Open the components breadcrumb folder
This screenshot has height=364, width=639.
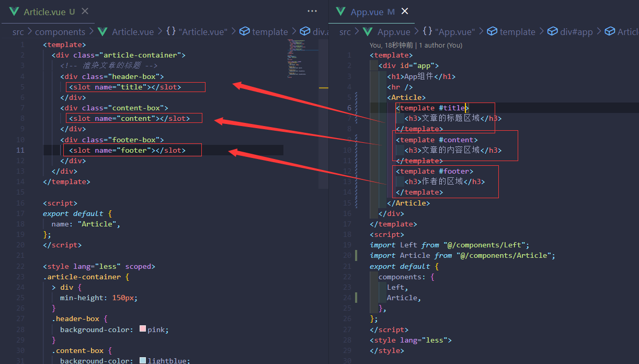coord(60,32)
